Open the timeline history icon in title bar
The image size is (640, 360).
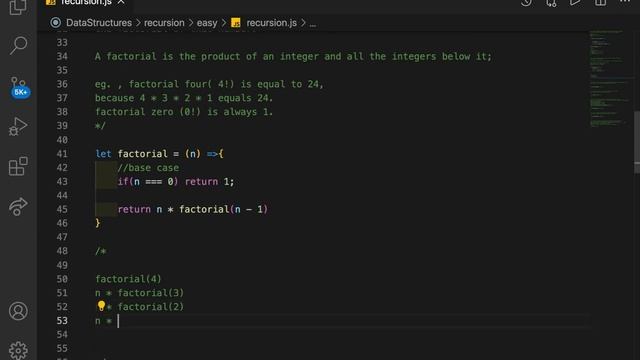[527, 3]
